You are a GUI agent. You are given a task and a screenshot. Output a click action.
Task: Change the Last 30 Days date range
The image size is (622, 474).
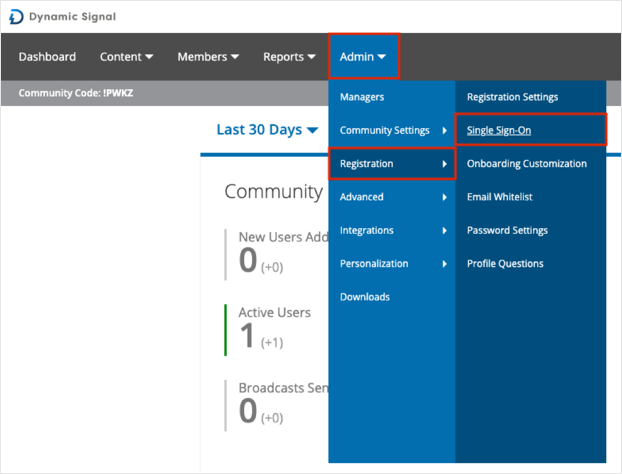(267, 130)
